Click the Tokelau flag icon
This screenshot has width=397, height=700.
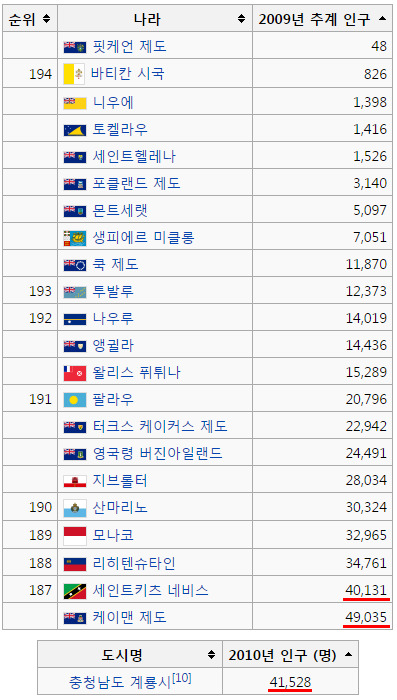pos(75,130)
